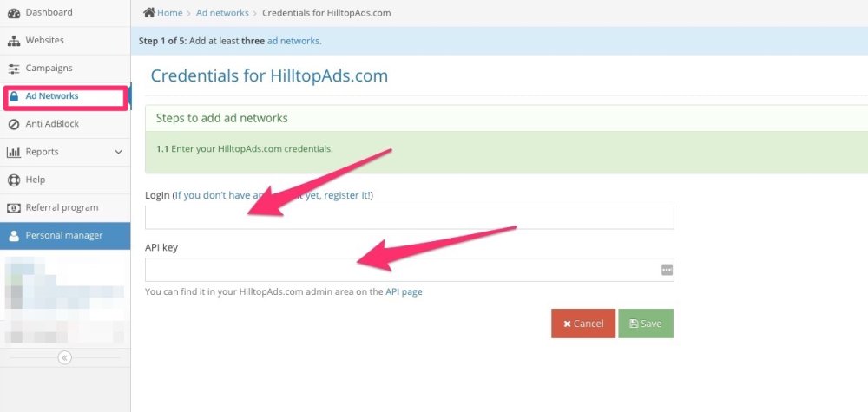Click the 'API key' field label
The height and width of the screenshot is (412, 868).
[161, 248]
